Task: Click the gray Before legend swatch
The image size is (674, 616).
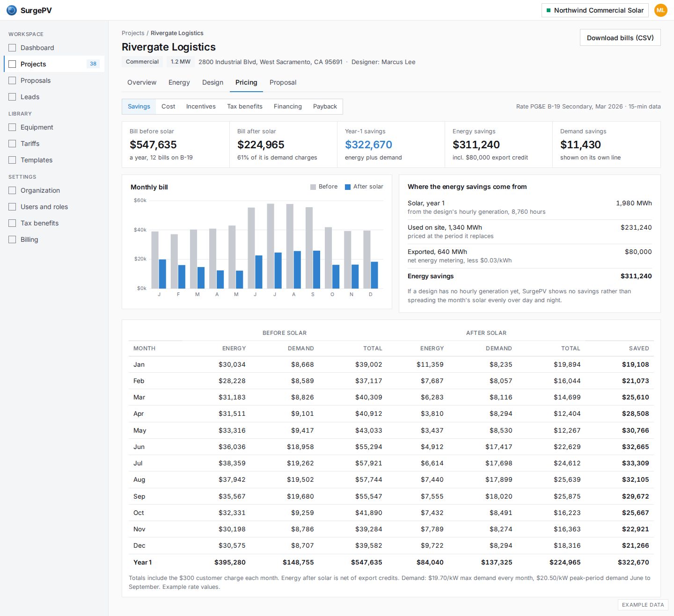Action: pos(313,187)
